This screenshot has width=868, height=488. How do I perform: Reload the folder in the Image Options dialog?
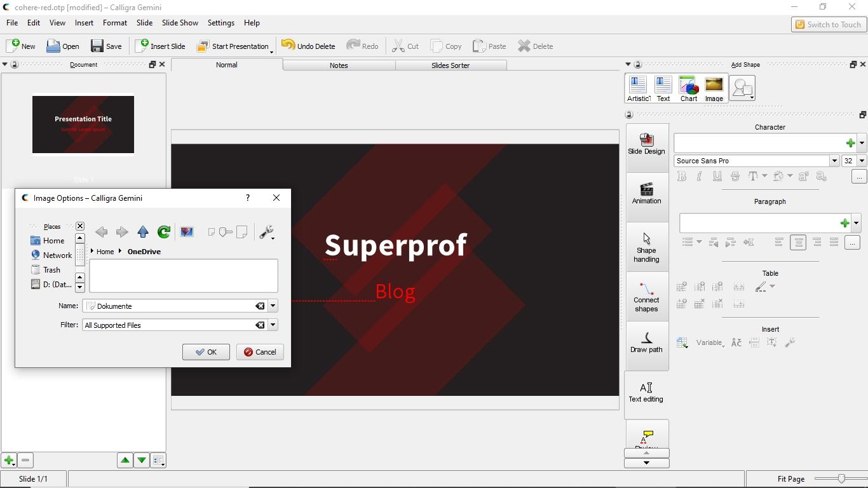164,232
